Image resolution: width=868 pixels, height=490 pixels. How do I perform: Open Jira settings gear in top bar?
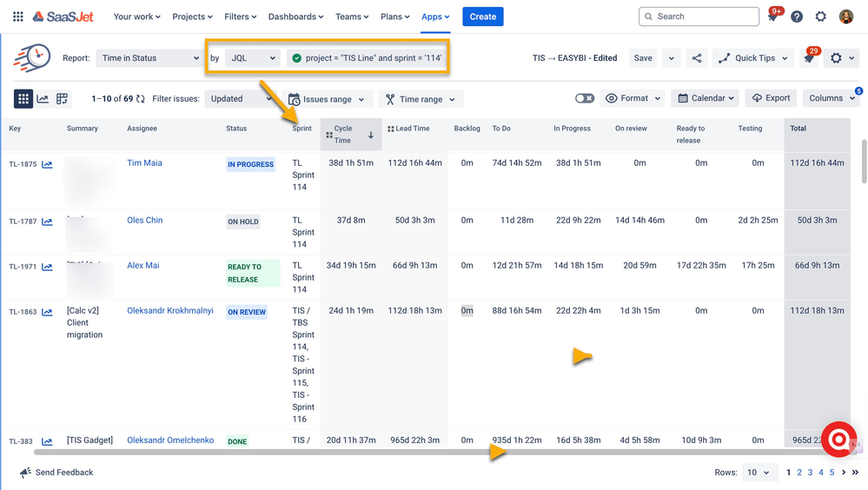(821, 17)
